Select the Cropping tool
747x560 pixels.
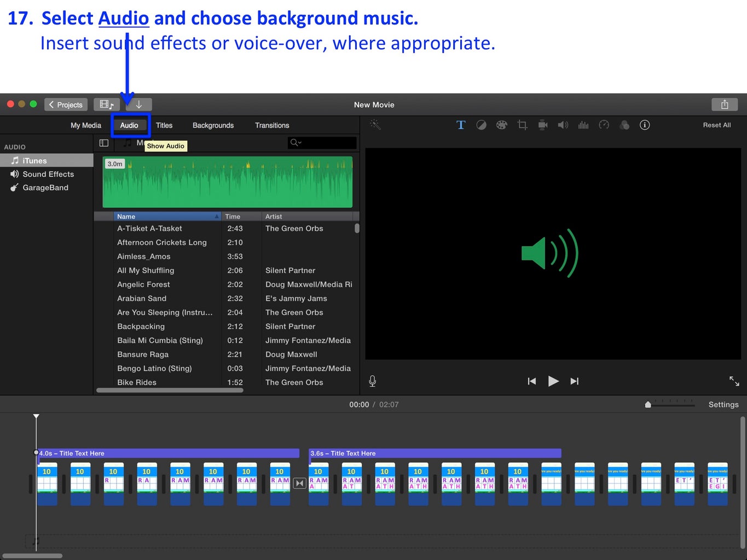tap(522, 125)
